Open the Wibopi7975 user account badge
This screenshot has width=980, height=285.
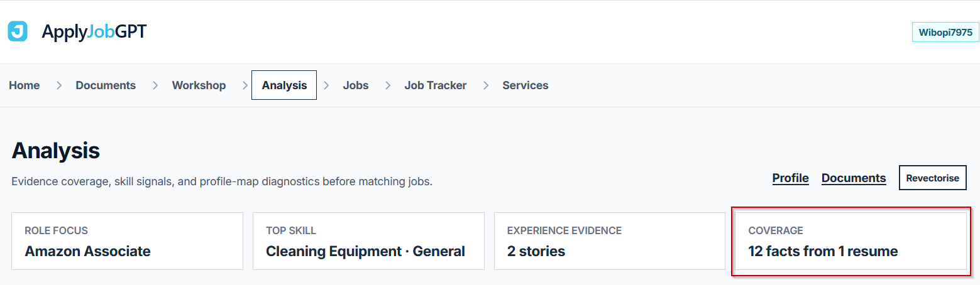[945, 33]
